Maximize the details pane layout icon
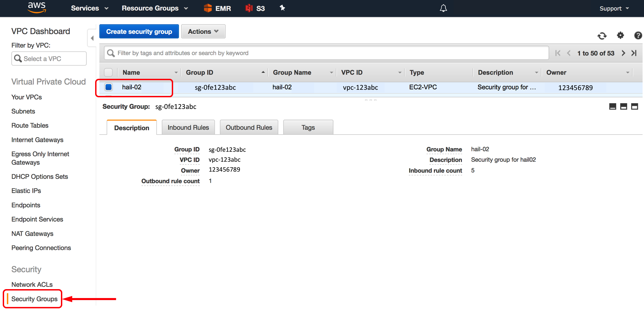 [x=634, y=107]
